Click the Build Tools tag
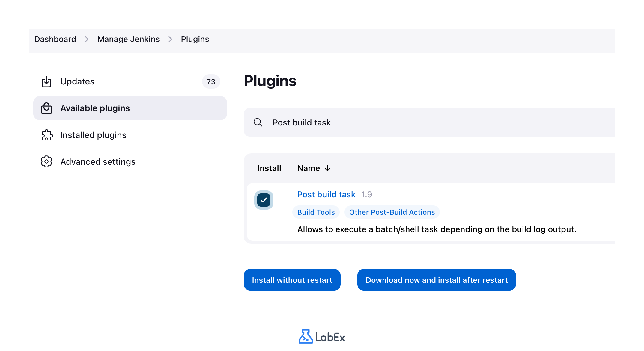Viewport: 644px width, 351px height. tap(316, 212)
